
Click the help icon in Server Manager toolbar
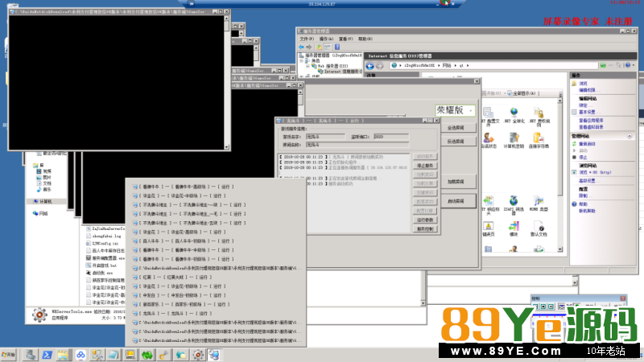pyautogui.click(x=337, y=47)
